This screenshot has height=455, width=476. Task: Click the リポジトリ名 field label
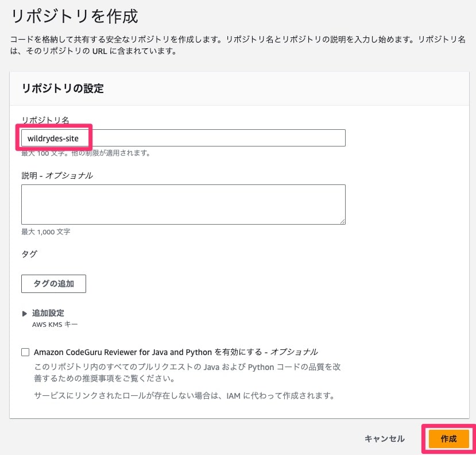coord(45,119)
